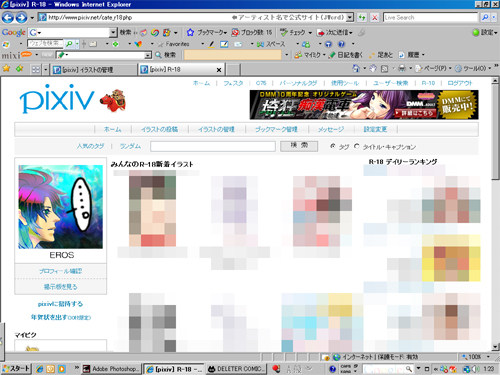Image resolution: width=500 pixels, height=375 pixels.
Task: Go forward with the browser Forward arrow
Action: tap(21, 17)
